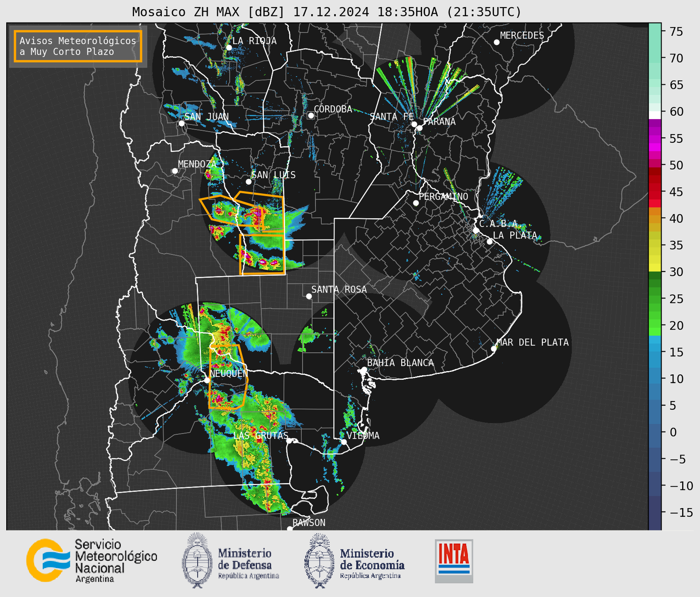Click the LA PLATA city label
The width and height of the screenshot is (700, 597).
515,235
